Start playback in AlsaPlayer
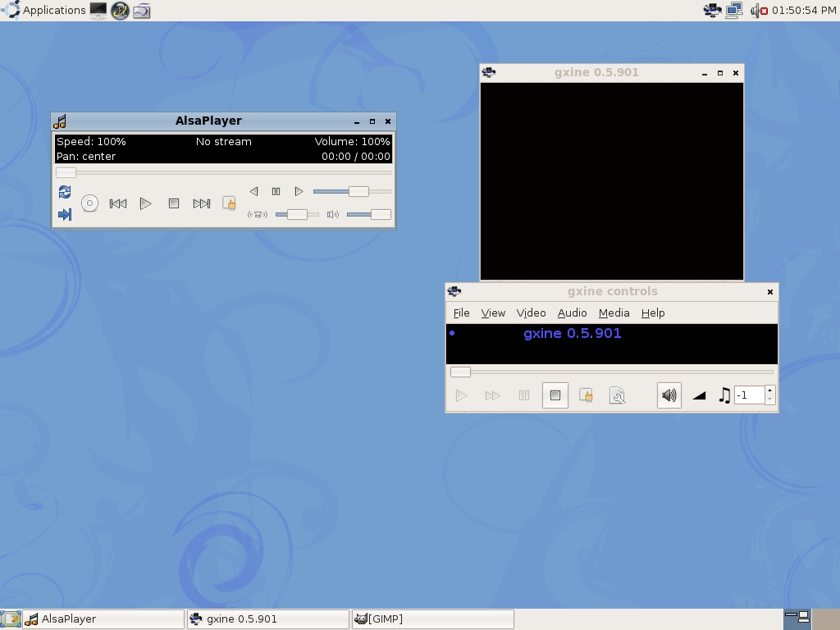Viewport: 840px width, 630px height. pyautogui.click(x=145, y=203)
